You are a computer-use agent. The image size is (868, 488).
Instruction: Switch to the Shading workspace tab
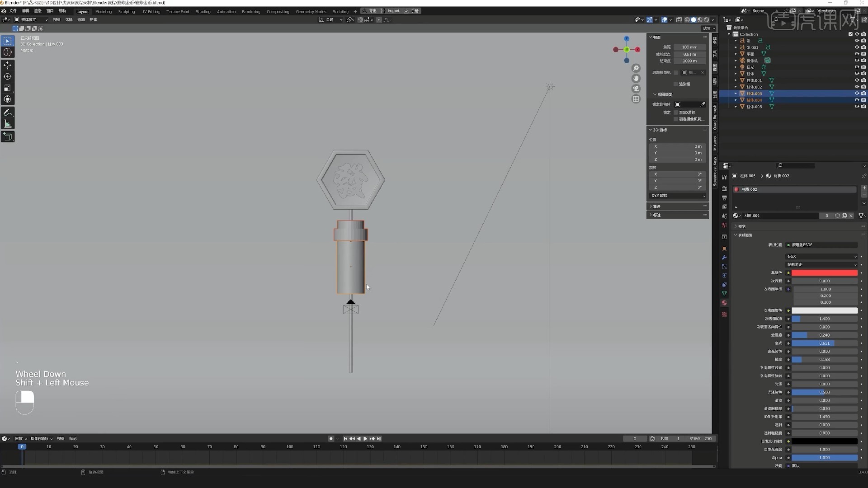[203, 12]
